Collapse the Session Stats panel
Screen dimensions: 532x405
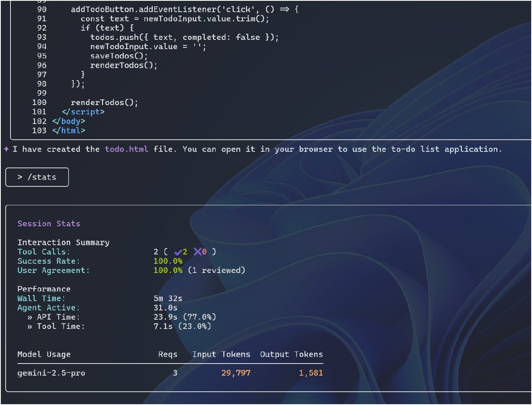tap(49, 223)
